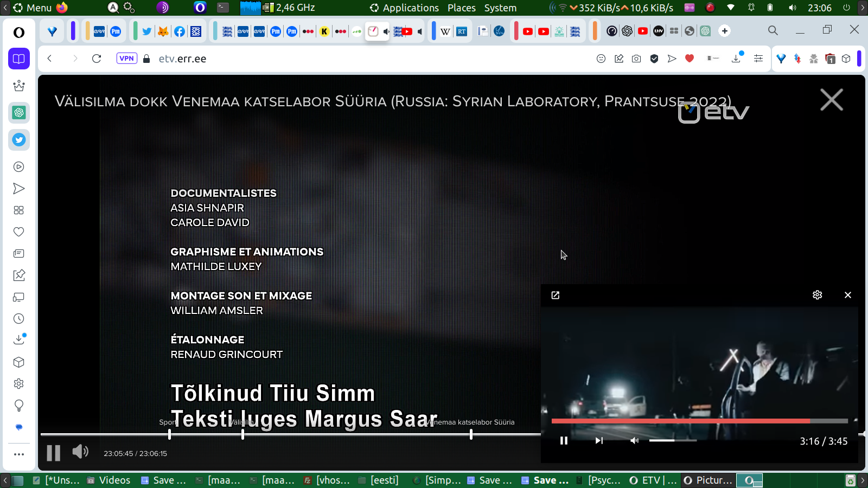868x488 pixels.
Task: Open the trash icon in bottom panel
Action: 851,480
